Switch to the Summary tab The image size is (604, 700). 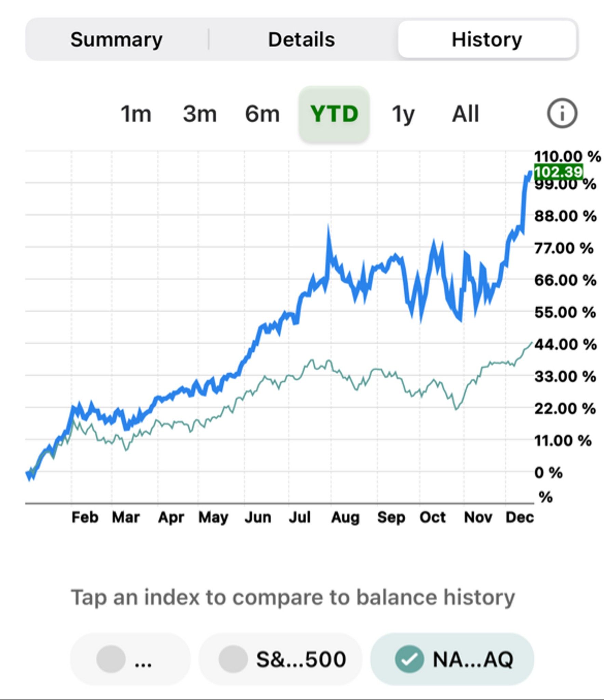tap(116, 40)
